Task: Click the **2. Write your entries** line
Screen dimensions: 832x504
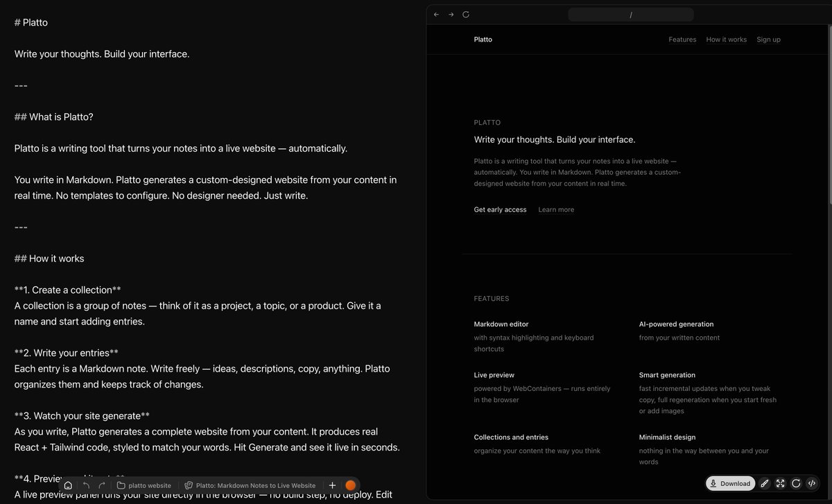Action: click(x=67, y=353)
